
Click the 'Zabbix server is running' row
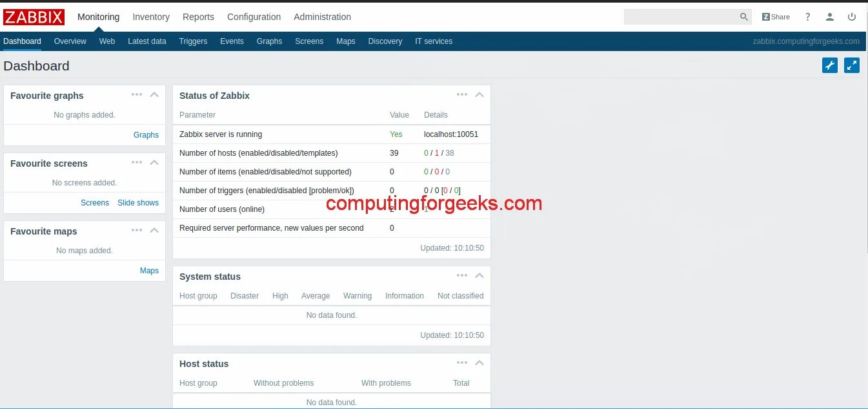coord(332,134)
